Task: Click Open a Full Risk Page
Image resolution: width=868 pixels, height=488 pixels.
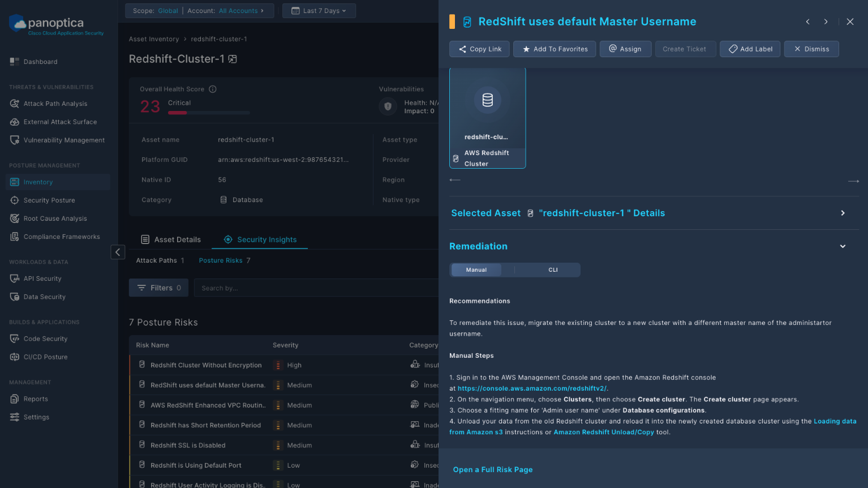Action: pyautogui.click(x=493, y=470)
